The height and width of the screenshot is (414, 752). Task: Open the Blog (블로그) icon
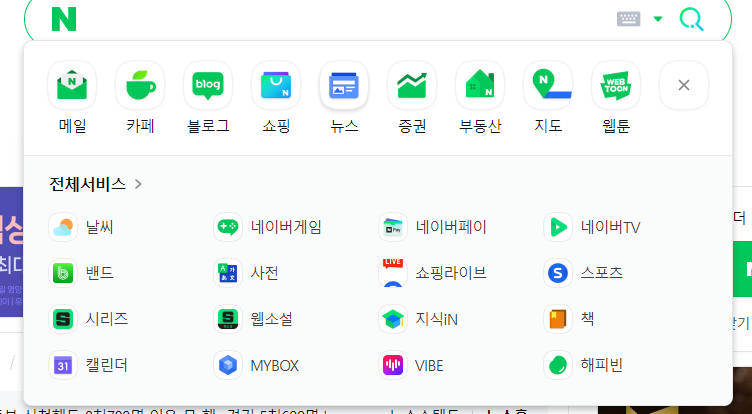(x=208, y=85)
